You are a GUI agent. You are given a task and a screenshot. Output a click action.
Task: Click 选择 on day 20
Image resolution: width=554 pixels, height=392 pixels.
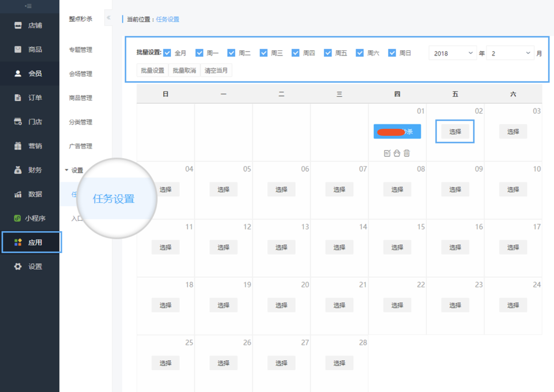click(x=281, y=305)
